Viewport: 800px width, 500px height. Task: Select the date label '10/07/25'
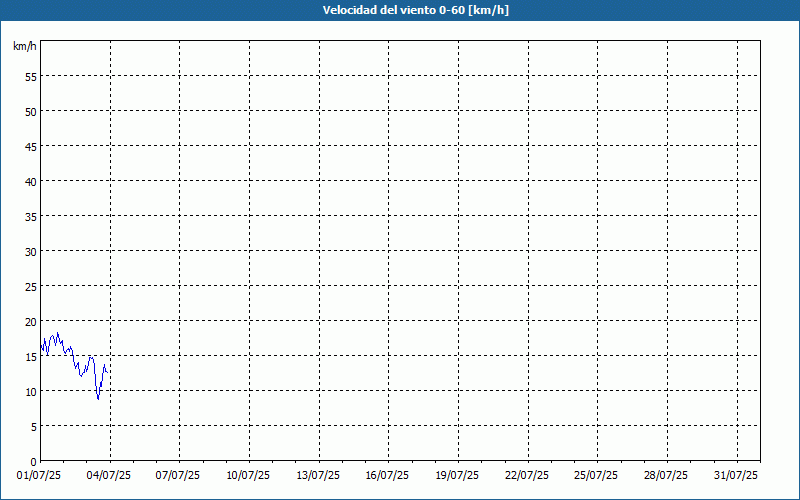(248, 476)
